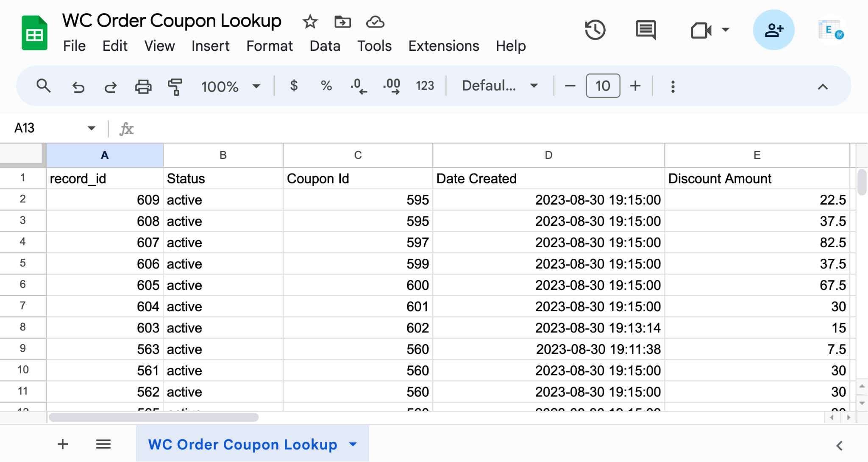Open version history
868x462 pixels.
(x=595, y=30)
